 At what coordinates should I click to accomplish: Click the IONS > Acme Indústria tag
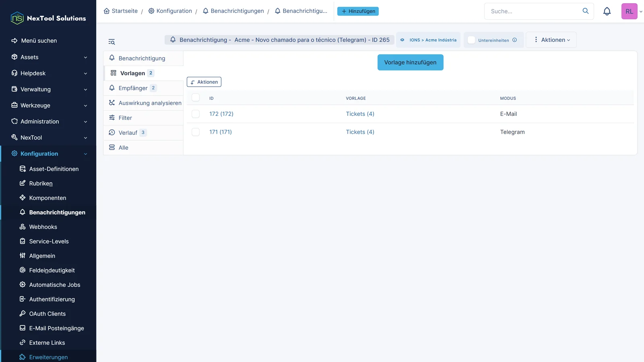pos(428,40)
